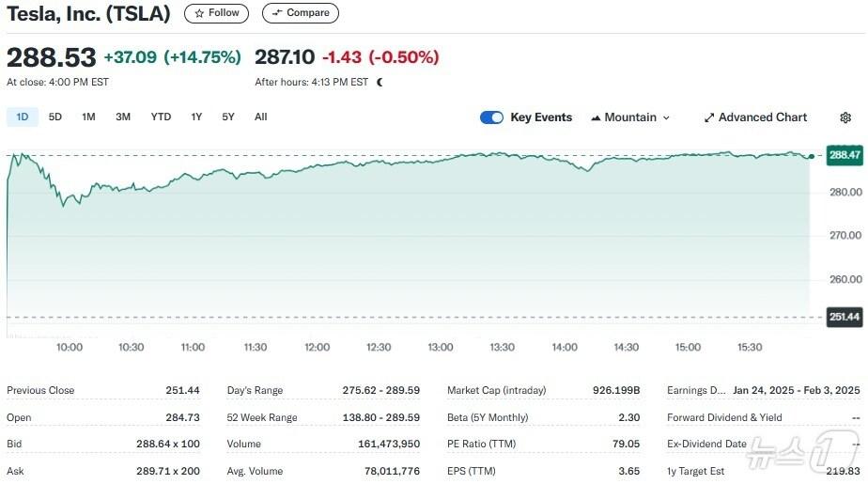Open chart settings gear icon
Viewport: 868px width, 484px height.
click(x=845, y=117)
